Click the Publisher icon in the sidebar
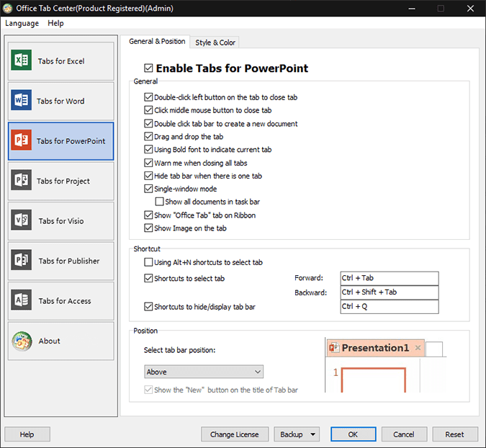This screenshot has height=448, width=486. pyautogui.click(x=21, y=260)
